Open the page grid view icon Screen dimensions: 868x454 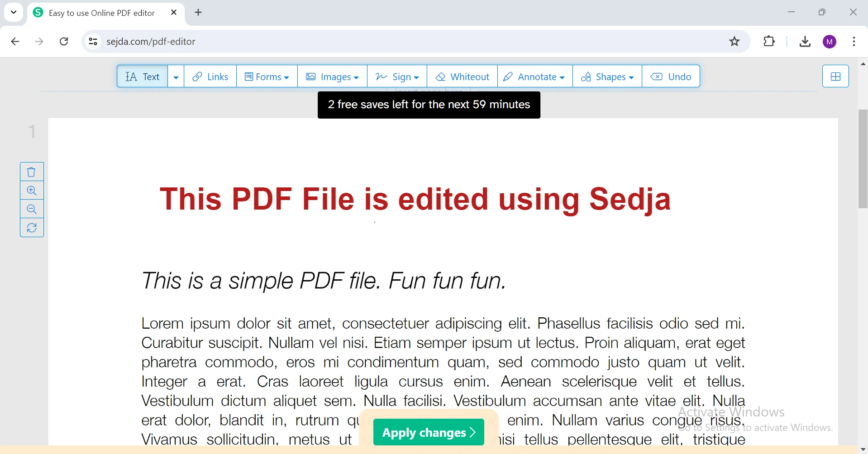[835, 76]
